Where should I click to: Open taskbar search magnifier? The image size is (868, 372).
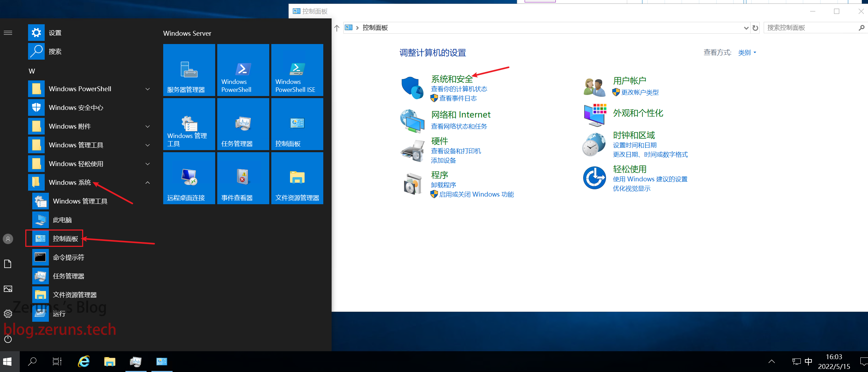point(32,362)
